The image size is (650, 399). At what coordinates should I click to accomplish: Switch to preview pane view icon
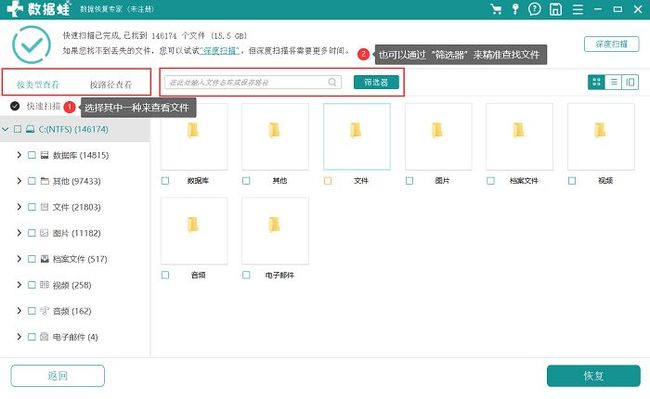(x=630, y=82)
